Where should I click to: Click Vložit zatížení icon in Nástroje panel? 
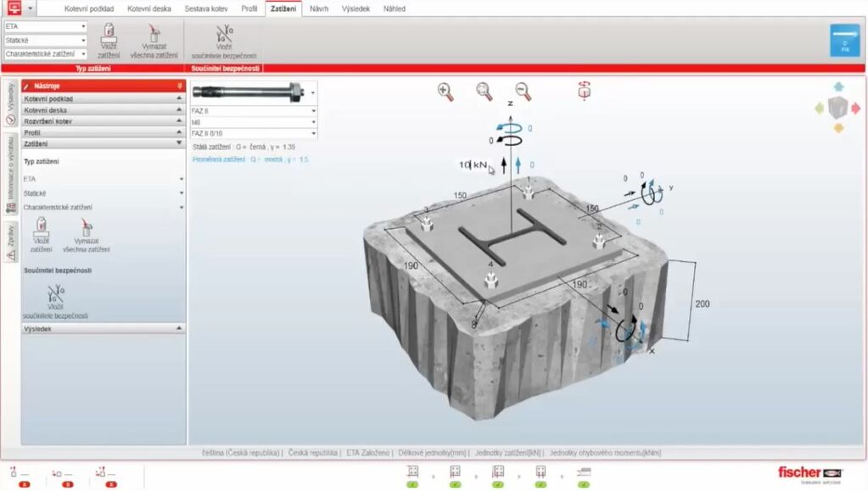pos(41,235)
